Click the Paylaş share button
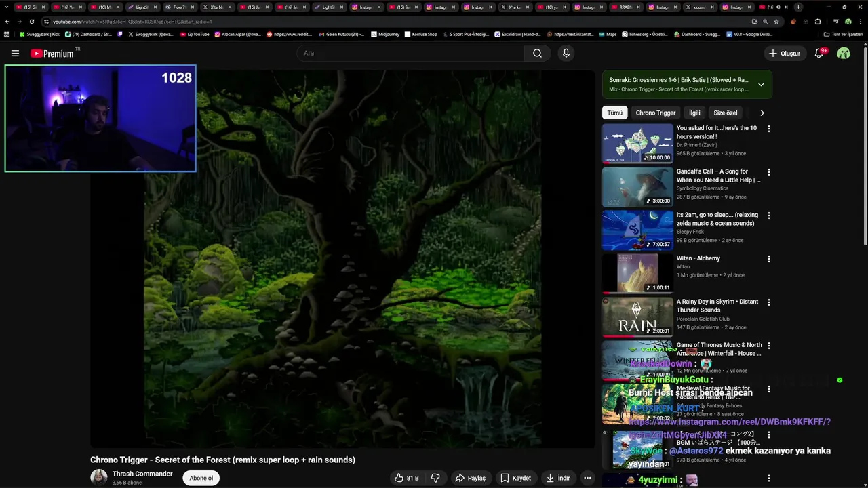 [x=470, y=478]
